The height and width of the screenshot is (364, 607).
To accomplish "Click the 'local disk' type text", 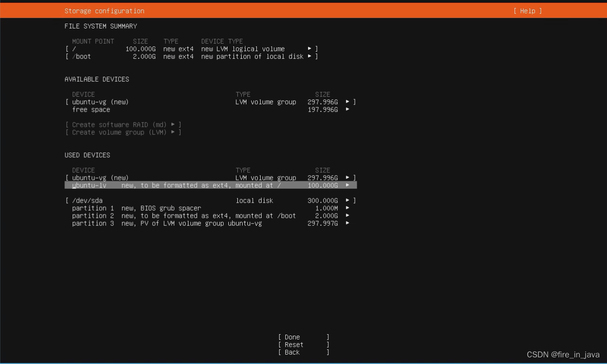I will tap(254, 200).
